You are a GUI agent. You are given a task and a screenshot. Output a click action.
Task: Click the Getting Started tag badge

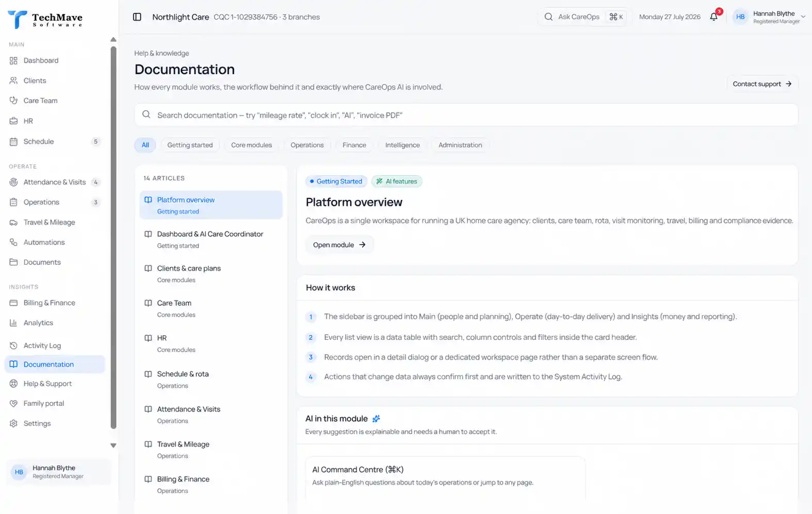[x=336, y=181]
